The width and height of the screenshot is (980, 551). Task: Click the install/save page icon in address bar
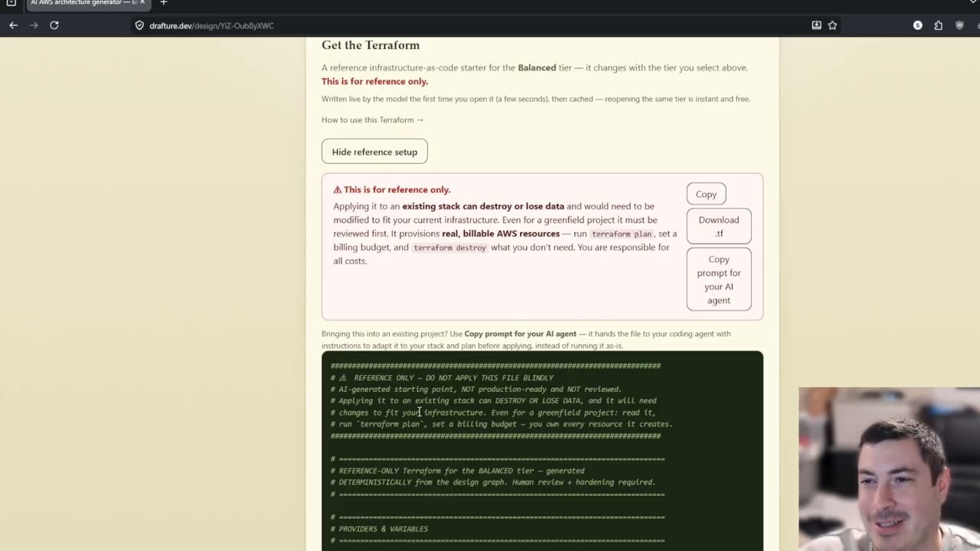(816, 25)
